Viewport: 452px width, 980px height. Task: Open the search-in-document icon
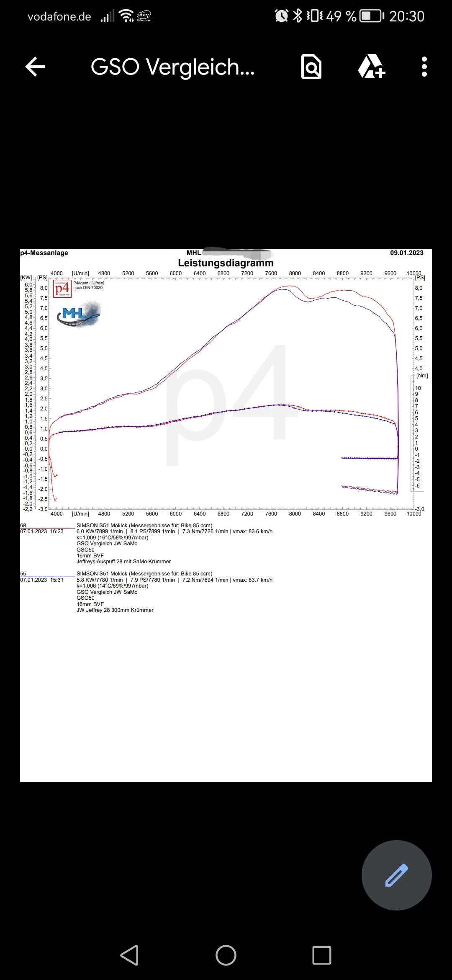(x=311, y=67)
